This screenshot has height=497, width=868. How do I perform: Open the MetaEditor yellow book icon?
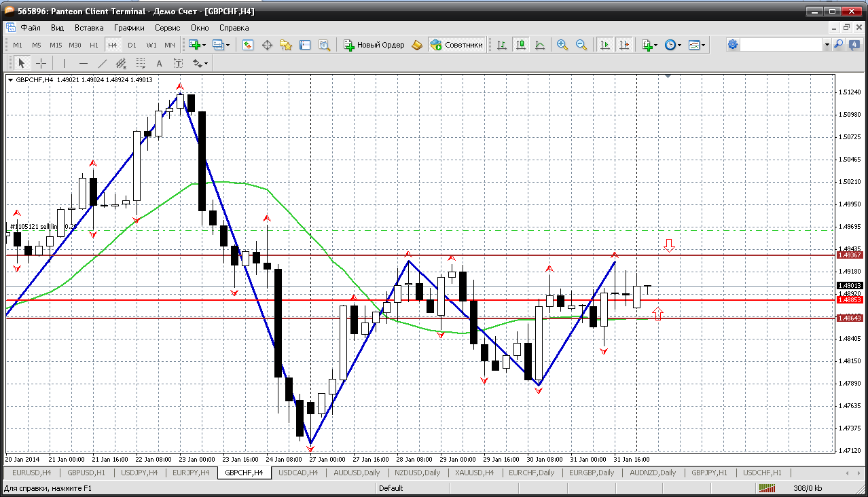(x=417, y=45)
